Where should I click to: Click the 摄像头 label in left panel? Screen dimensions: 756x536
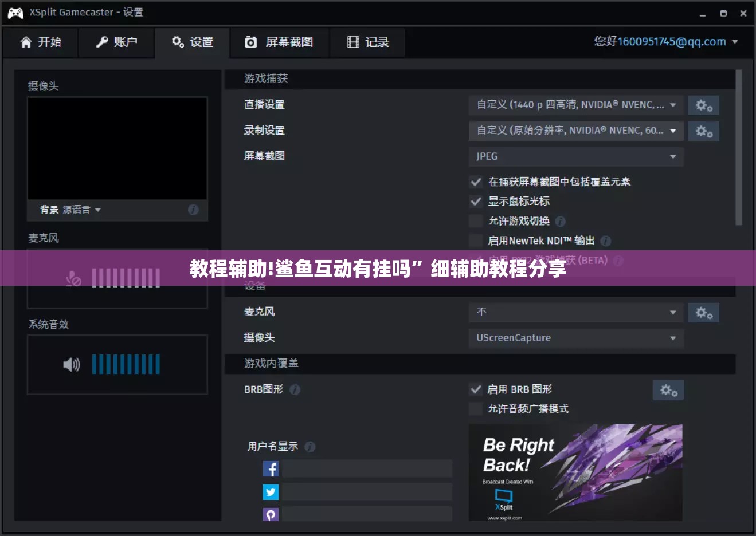(44, 86)
